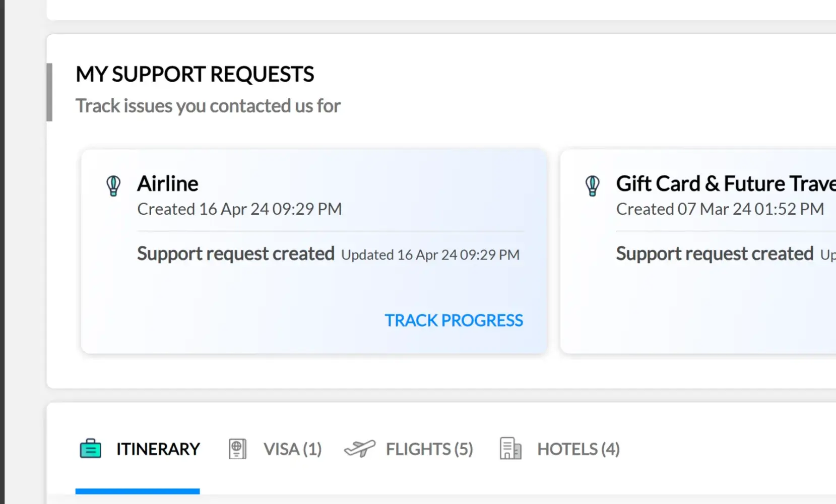836x504 pixels.
Task: Click the balloon icon on Gift Card request
Action: (x=593, y=185)
